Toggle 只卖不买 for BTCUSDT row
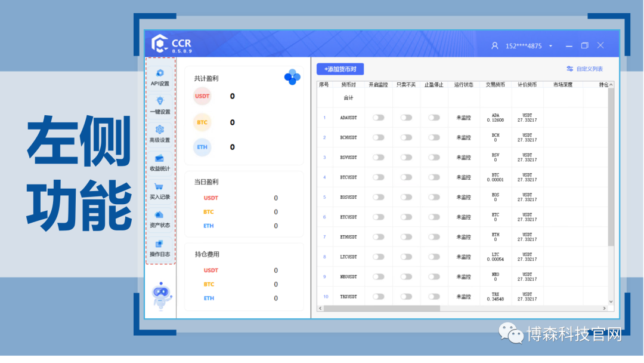 tap(406, 177)
